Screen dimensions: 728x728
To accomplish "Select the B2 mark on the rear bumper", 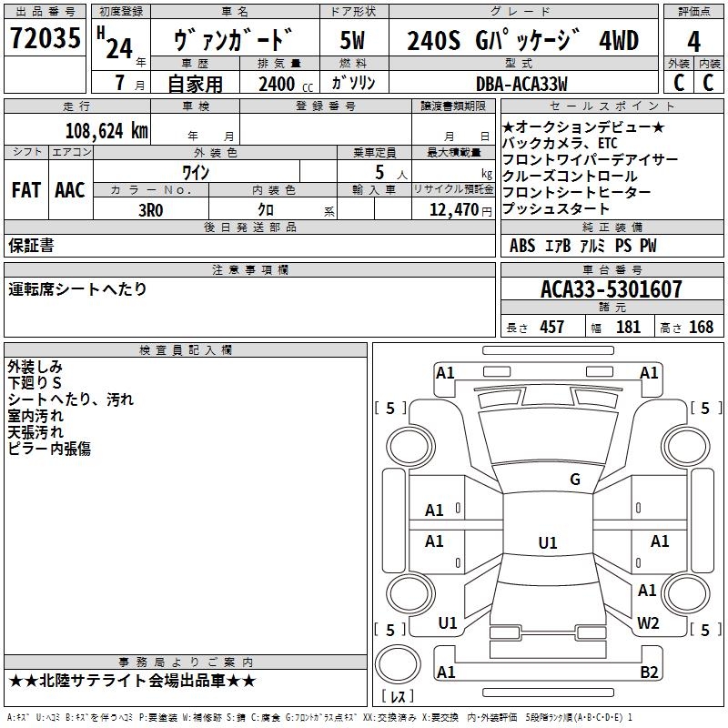I will point(649,672).
